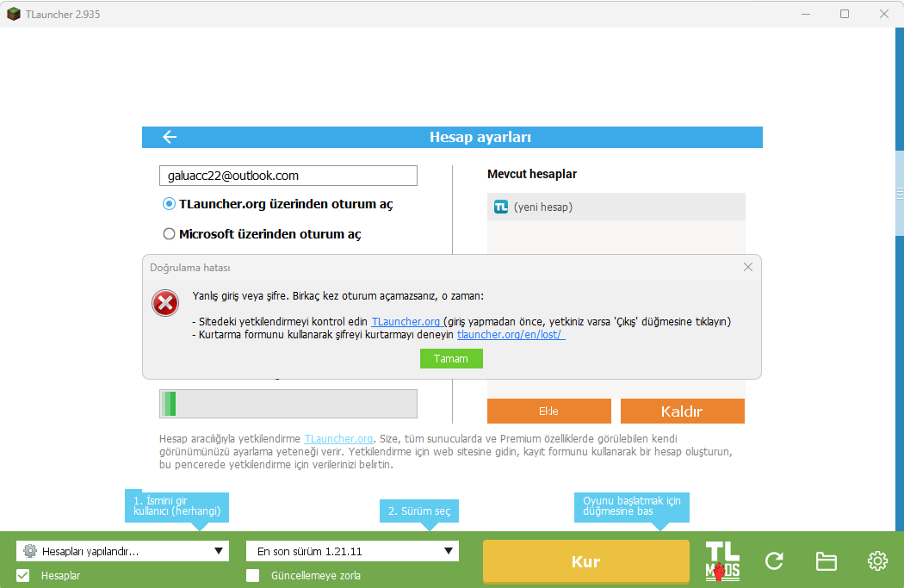
Task: Click the red error icon in dialog
Action: tap(165, 303)
